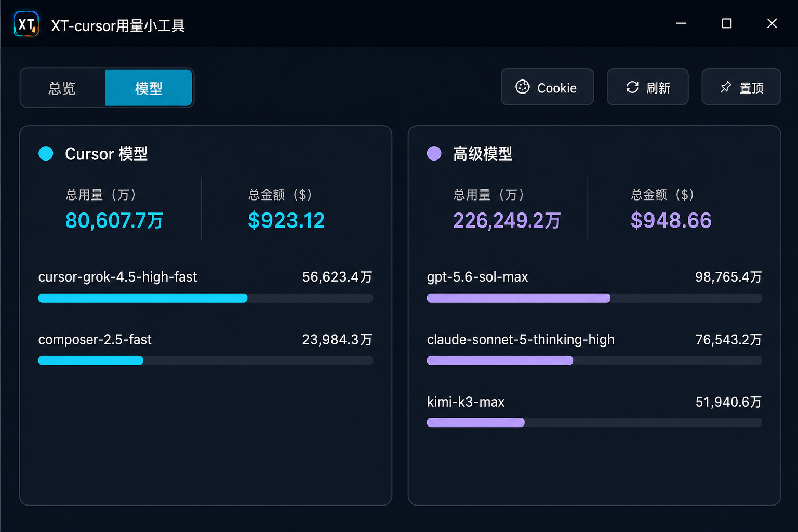Screen dimensions: 798x532
Task: Click the 23,984.3万 usage value
Action: [337, 340]
